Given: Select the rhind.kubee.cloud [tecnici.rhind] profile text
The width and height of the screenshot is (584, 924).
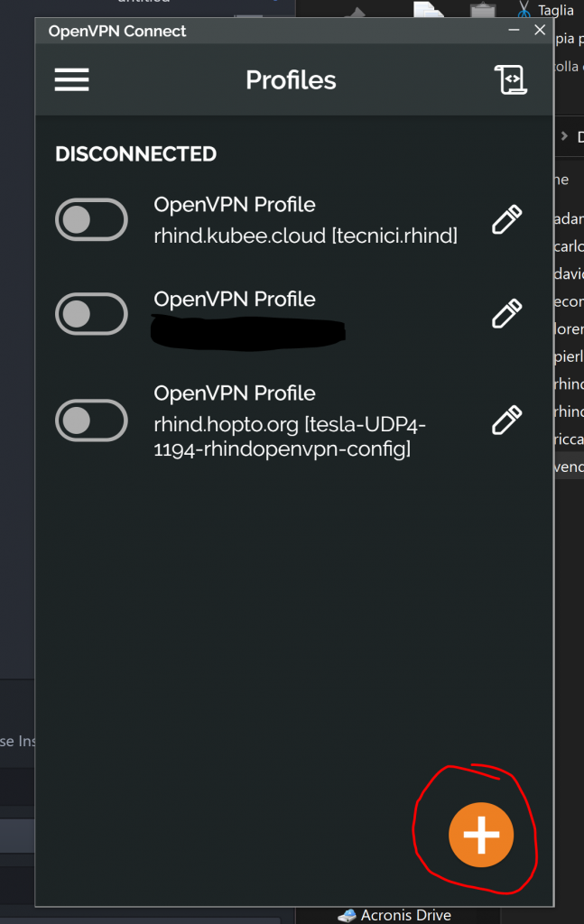Looking at the screenshot, I should 305,236.
